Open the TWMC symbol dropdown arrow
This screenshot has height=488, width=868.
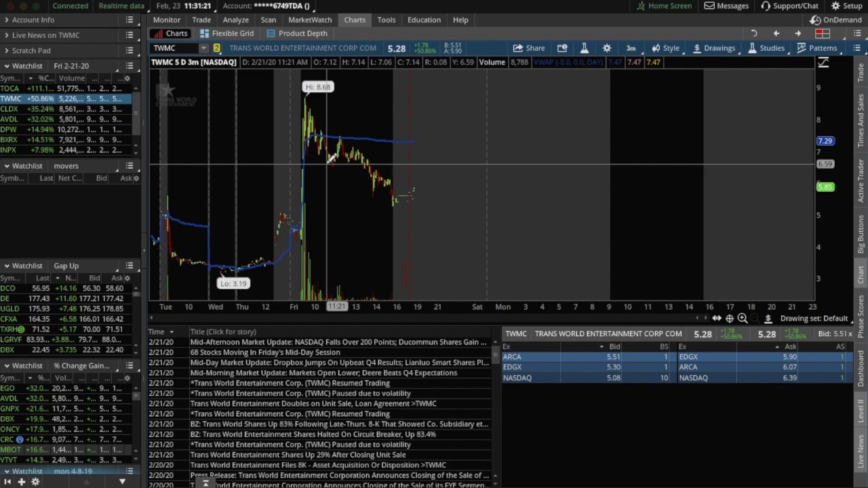coord(203,48)
